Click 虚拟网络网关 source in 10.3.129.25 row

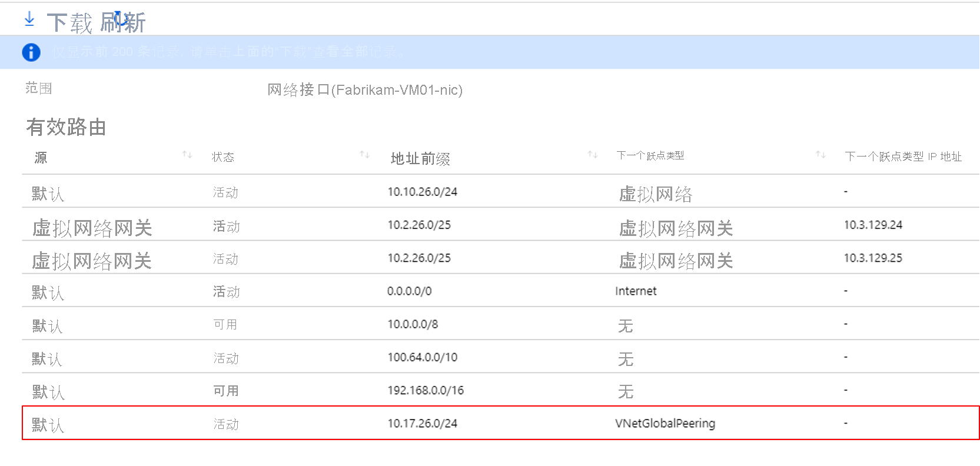92,261
